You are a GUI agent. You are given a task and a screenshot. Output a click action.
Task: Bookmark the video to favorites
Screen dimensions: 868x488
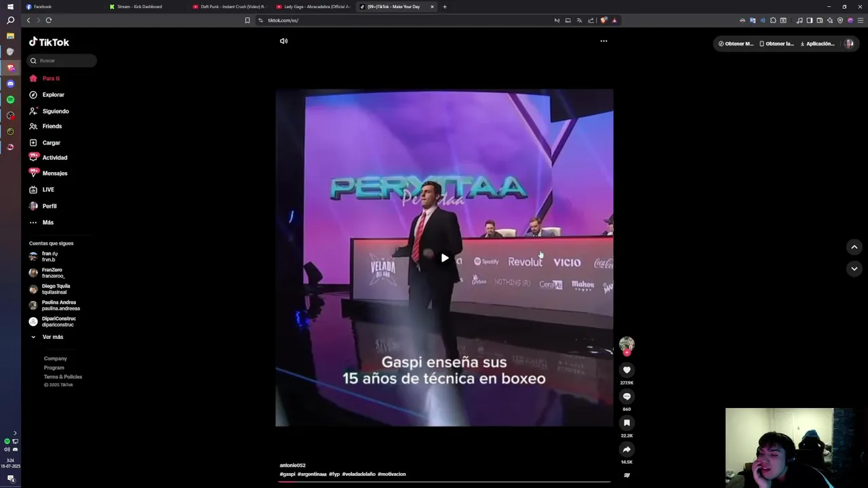pos(627,423)
